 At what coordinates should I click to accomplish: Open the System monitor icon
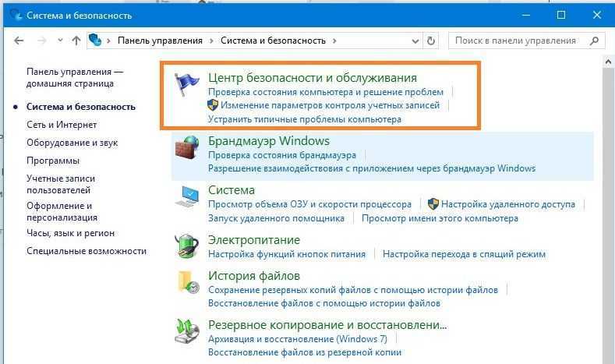point(187,196)
